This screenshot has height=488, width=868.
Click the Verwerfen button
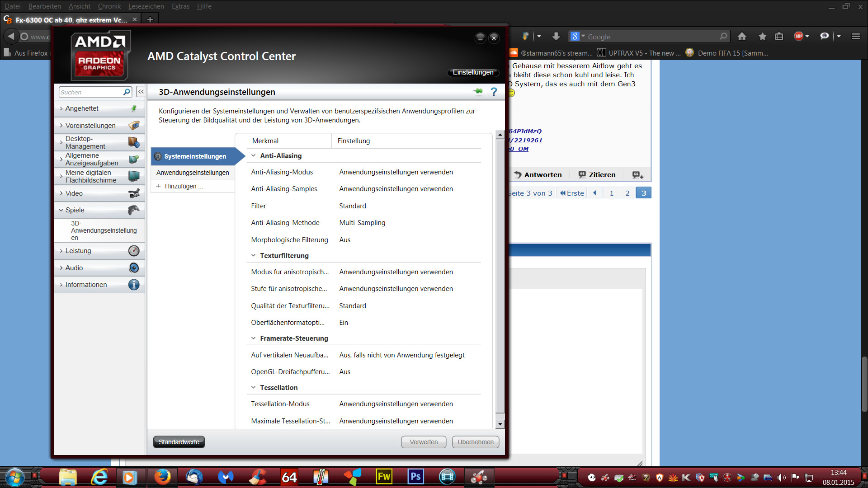point(424,442)
